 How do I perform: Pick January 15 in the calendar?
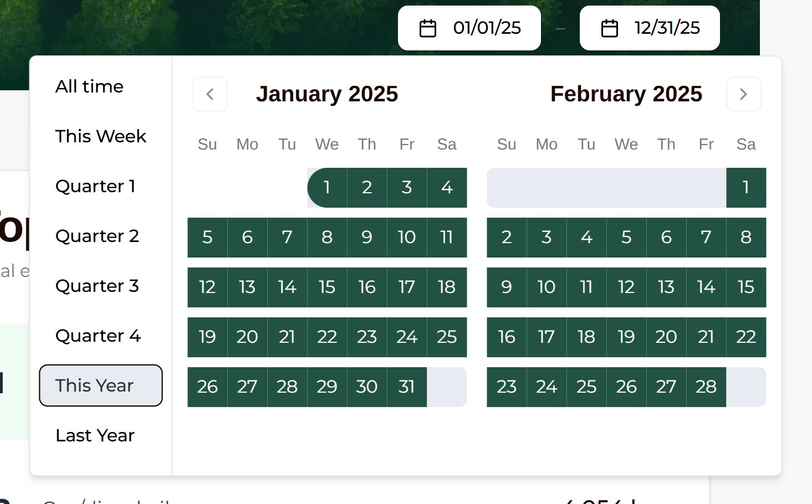(x=327, y=287)
